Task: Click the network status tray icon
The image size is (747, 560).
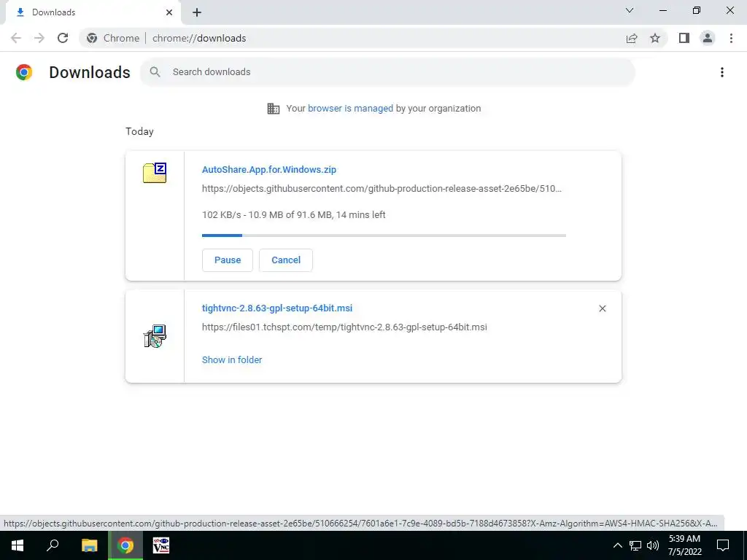Action: click(x=635, y=545)
